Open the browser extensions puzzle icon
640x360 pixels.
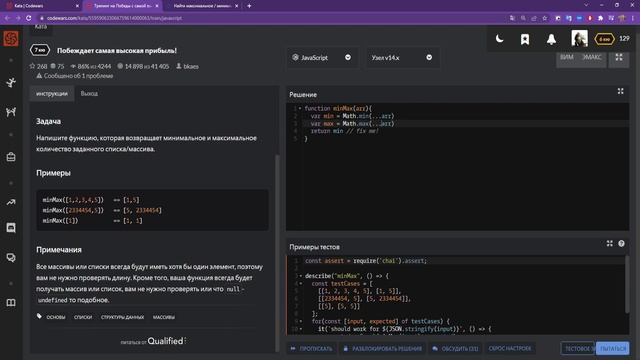[x=600, y=18]
